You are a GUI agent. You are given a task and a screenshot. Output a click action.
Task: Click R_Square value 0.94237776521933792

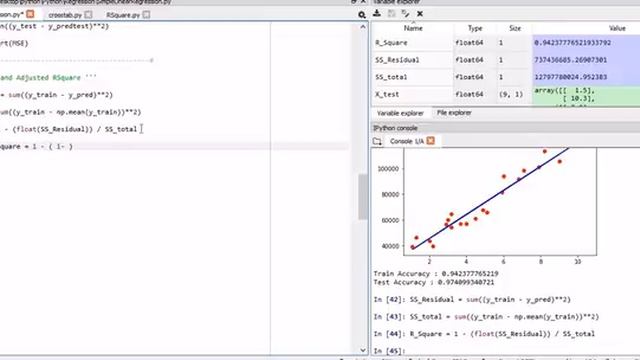(x=572, y=42)
